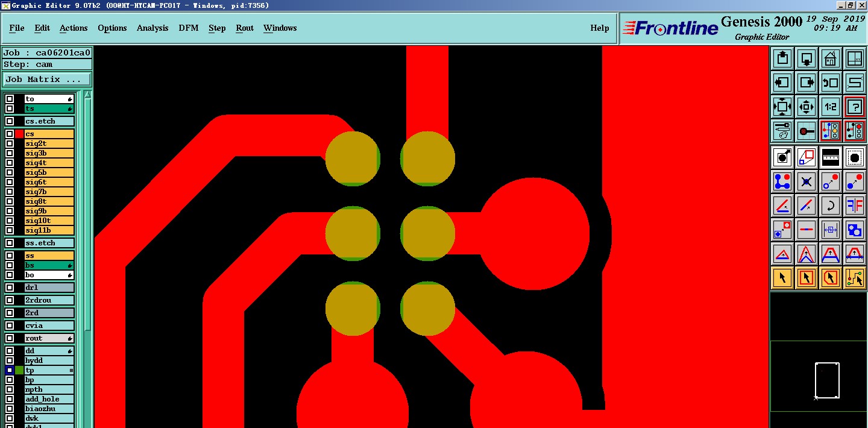The height and width of the screenshot is (428, 868).
Task: Toggle the checkbox for layer cs
Action: pyautogui.click(x=10, y=134)
